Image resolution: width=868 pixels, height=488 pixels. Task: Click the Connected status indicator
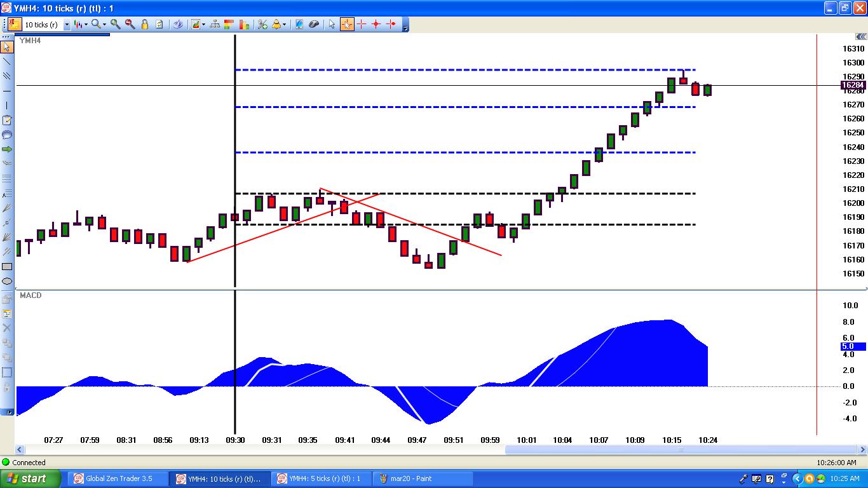[24, 463]
